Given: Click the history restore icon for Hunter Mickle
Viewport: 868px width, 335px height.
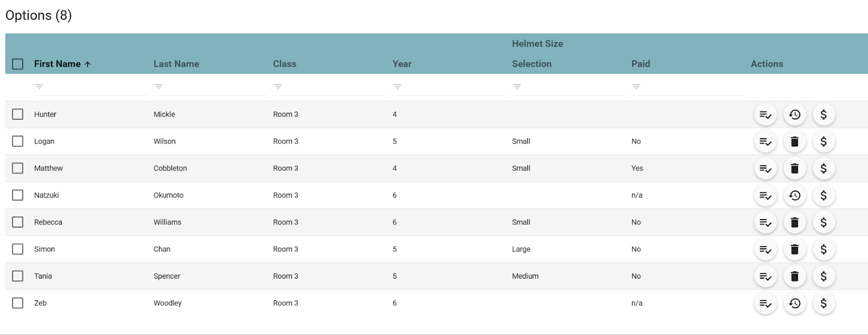Looking at the screenshot, I should (x=794, y=114).
